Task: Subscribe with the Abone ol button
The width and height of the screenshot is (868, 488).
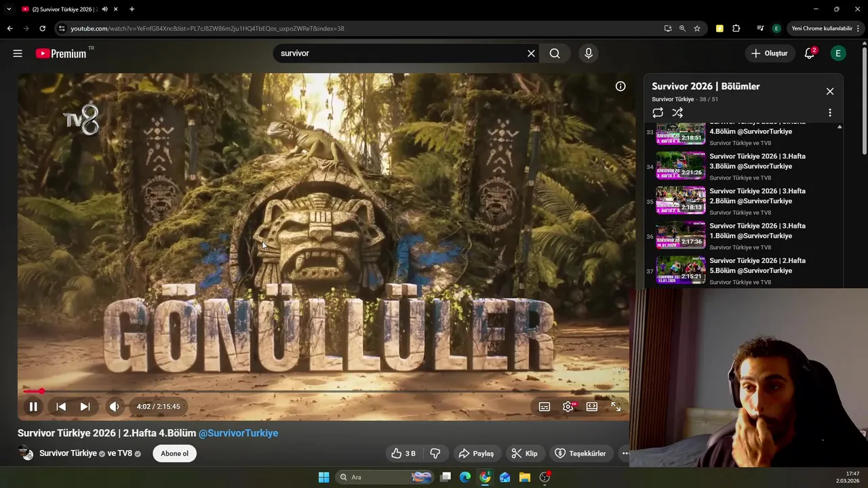Action: pyautogui.click(x=174, y=453)
